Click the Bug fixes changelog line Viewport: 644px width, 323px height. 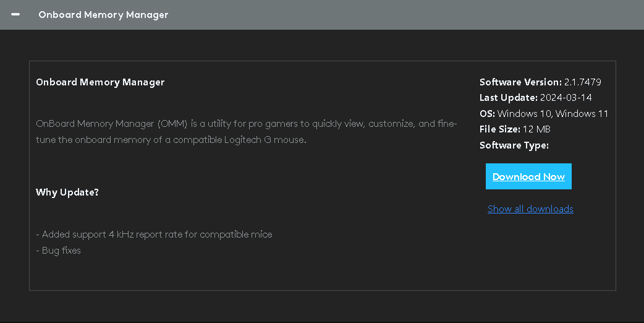(58, 250)
